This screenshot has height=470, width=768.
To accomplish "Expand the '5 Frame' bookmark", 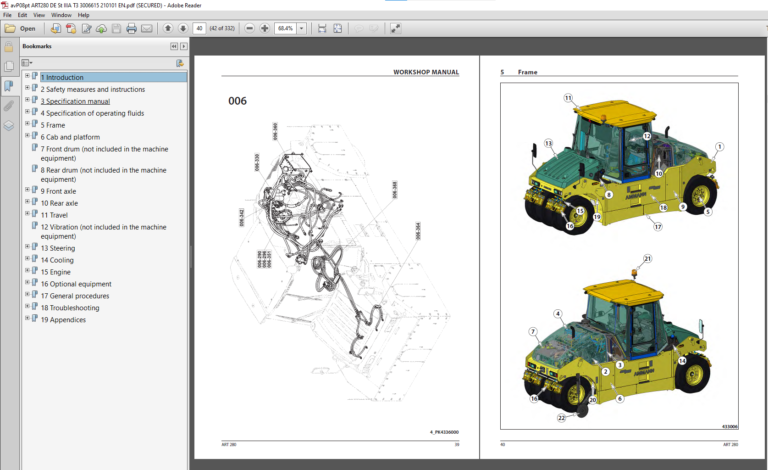I will [x=27, y=125].
